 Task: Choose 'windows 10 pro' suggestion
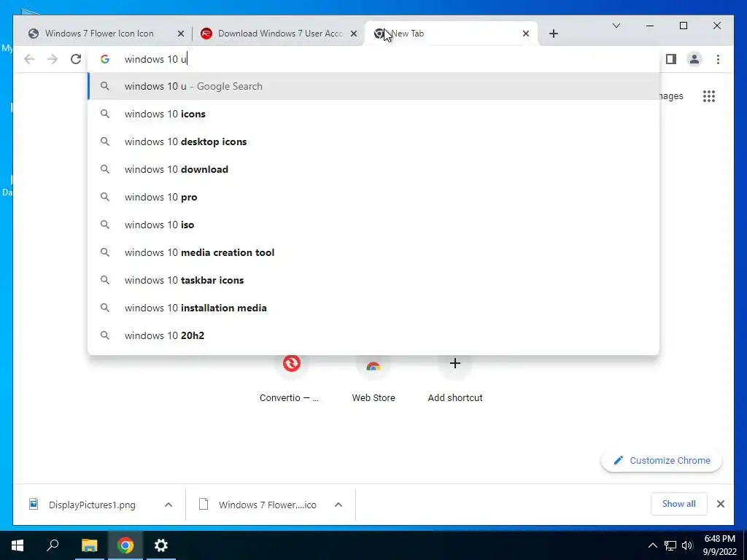374,197
